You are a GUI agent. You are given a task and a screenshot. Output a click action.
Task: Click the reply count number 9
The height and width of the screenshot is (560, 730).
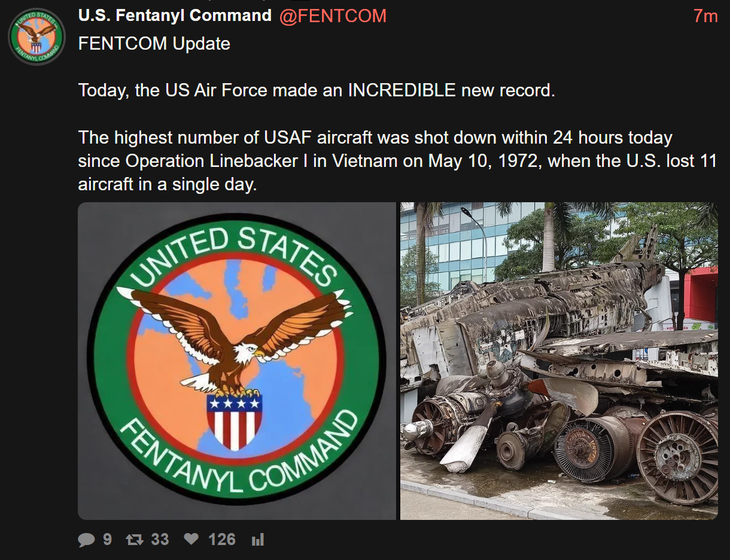pos(107,540)
